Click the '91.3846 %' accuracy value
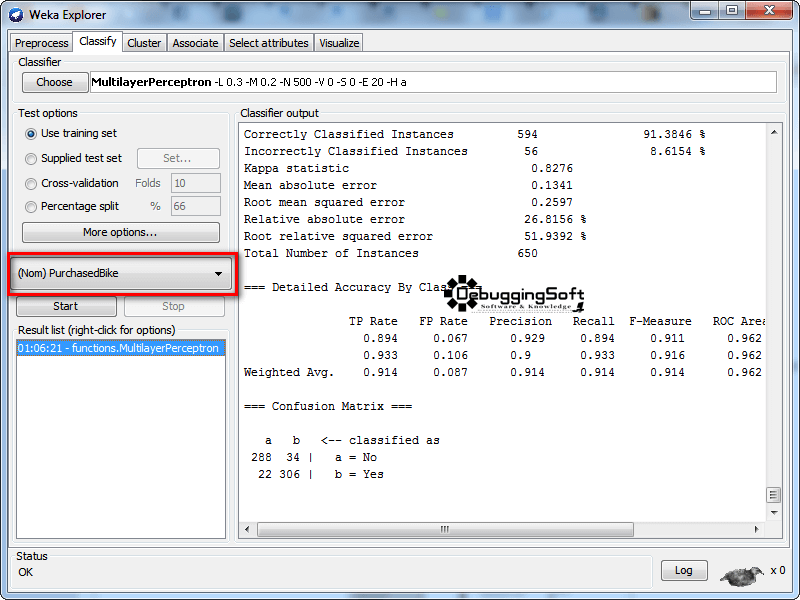Viewport: 800px width, 600px height. click(674, 134)
